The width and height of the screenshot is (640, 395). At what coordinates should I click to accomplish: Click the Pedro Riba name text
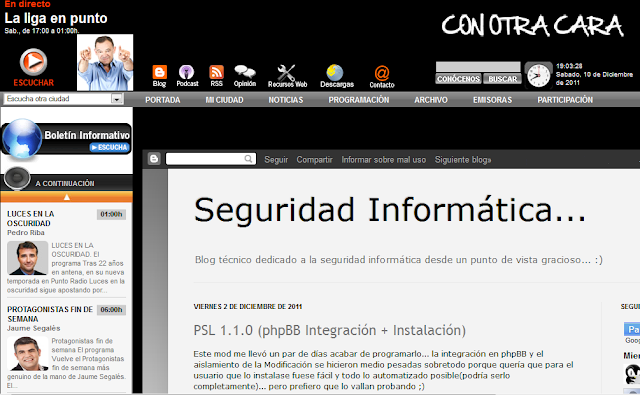26,233
